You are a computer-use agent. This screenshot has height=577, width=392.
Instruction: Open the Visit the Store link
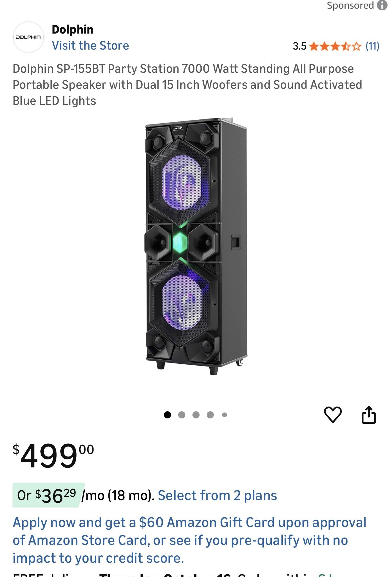coord(90,45)
